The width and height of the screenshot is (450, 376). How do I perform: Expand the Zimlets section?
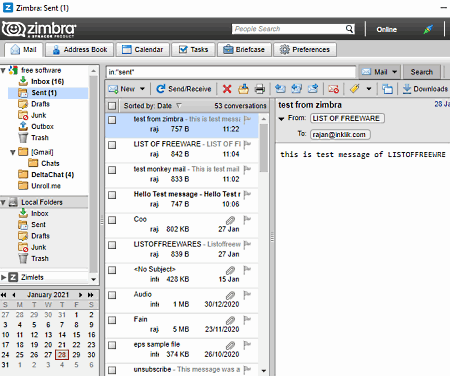3,277
